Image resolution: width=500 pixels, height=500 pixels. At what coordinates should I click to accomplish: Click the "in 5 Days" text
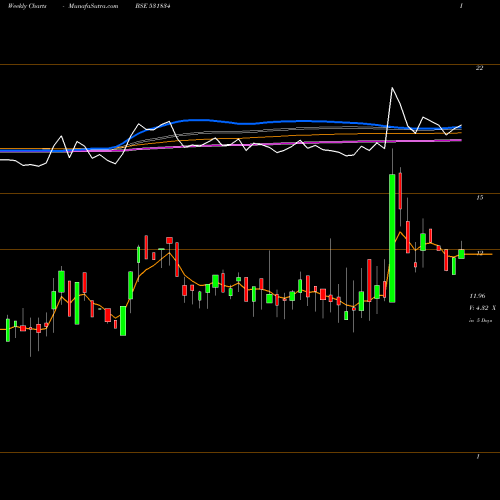(x=480, y=320)
